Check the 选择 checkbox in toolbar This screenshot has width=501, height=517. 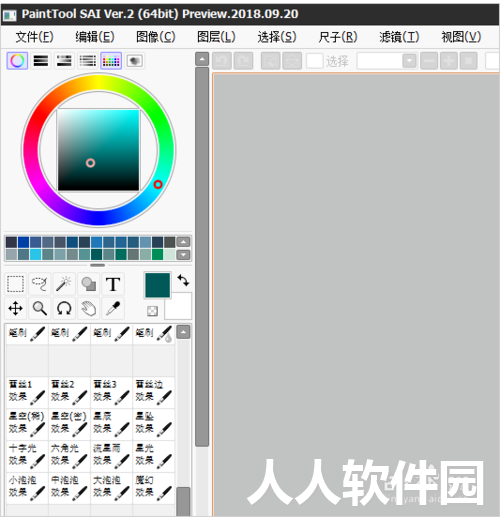315,61
